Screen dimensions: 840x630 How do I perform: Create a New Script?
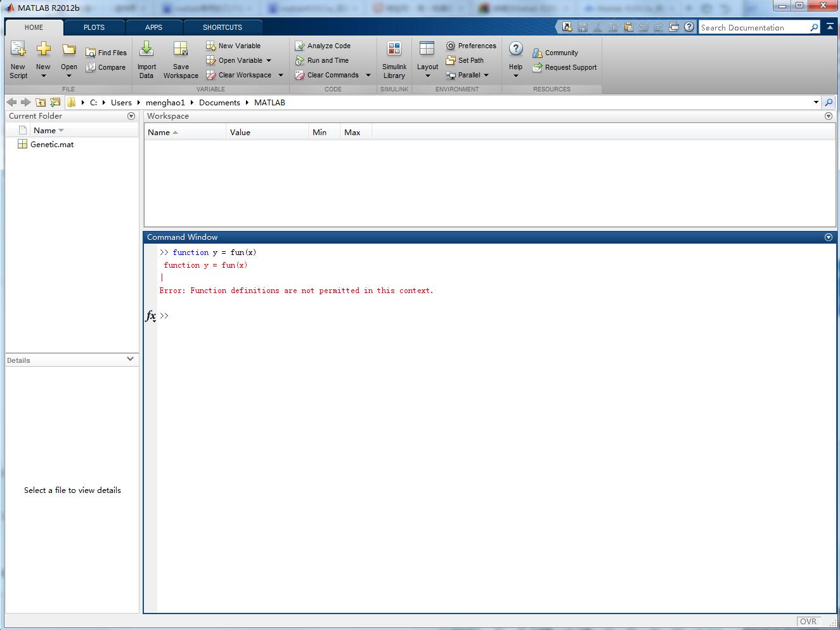[x=18, y=60]
